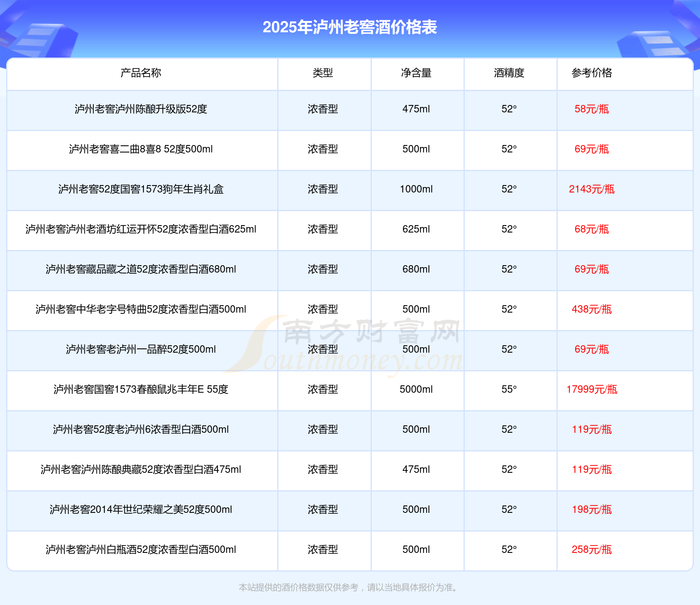
Task: Click the "净含量" column header
Action: (416, 73)
